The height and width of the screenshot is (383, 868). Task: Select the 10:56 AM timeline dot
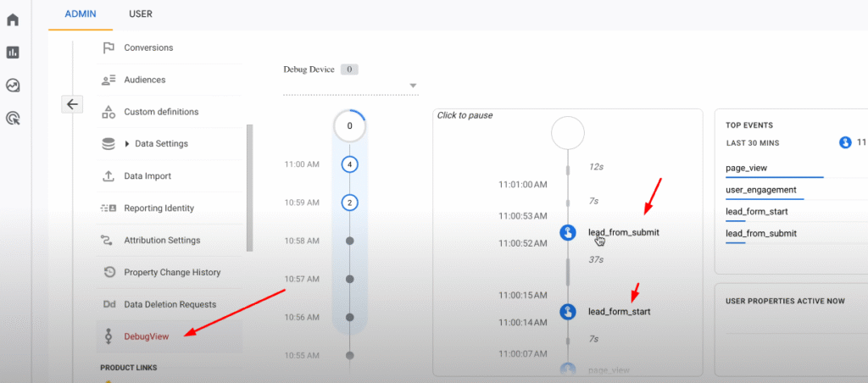(349, 317)
